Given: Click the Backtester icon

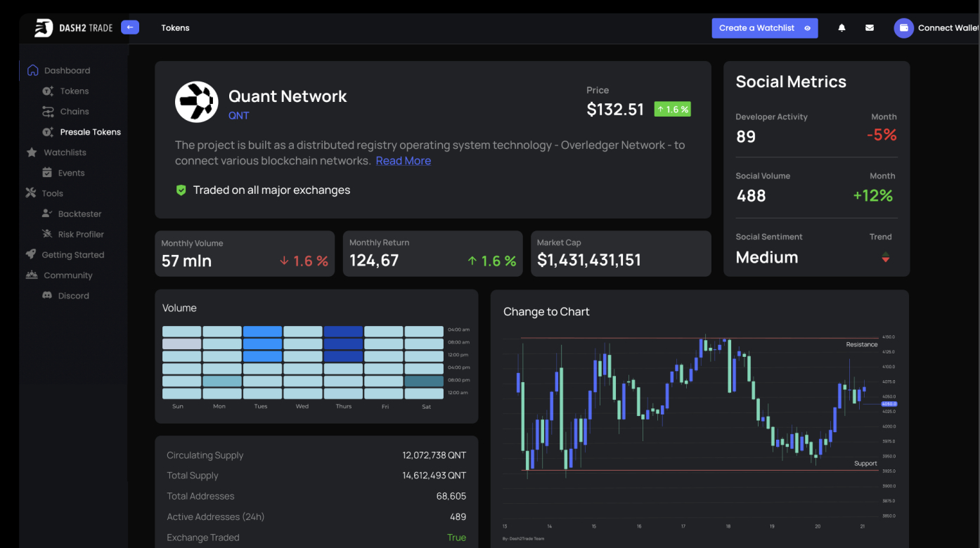Looking at the screenshot, I should click(47, 214).
